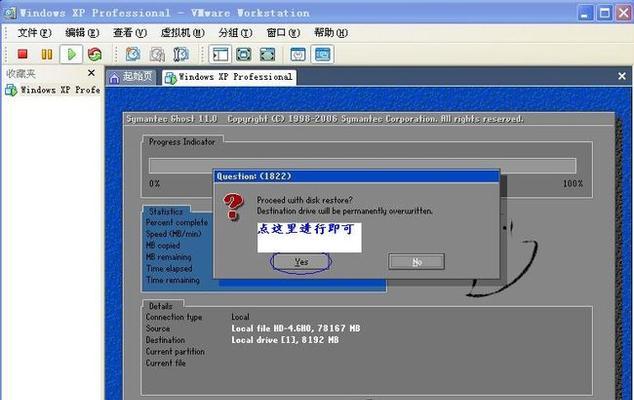Screen dimensions: 634x400
Task: Click the Home tab house icon
Action: [114, 78]
